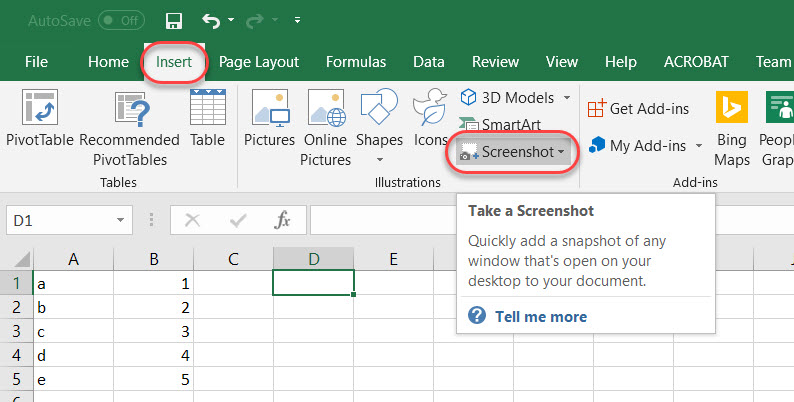The image size is (794, 402).
Task: Insert Icons from the Illustrations group
Action: pos(430,118)
